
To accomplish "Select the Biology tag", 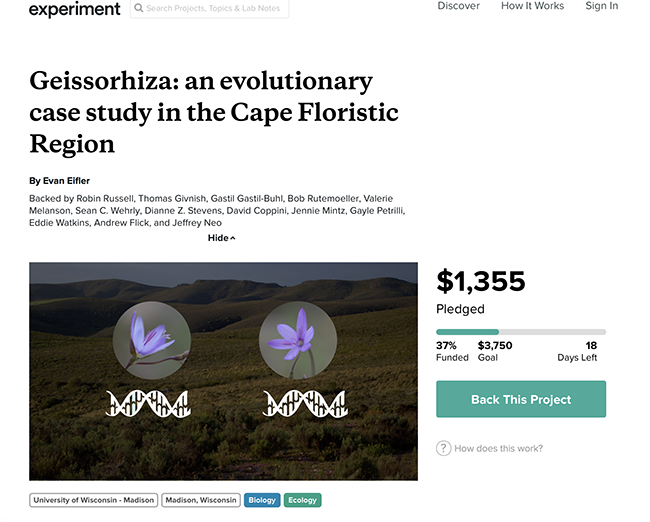I will coord(262,500).
